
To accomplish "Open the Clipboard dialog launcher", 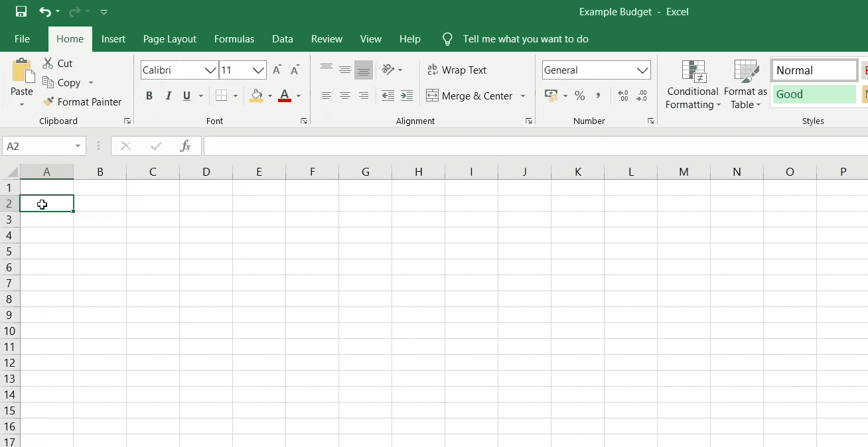I will 127,121.
